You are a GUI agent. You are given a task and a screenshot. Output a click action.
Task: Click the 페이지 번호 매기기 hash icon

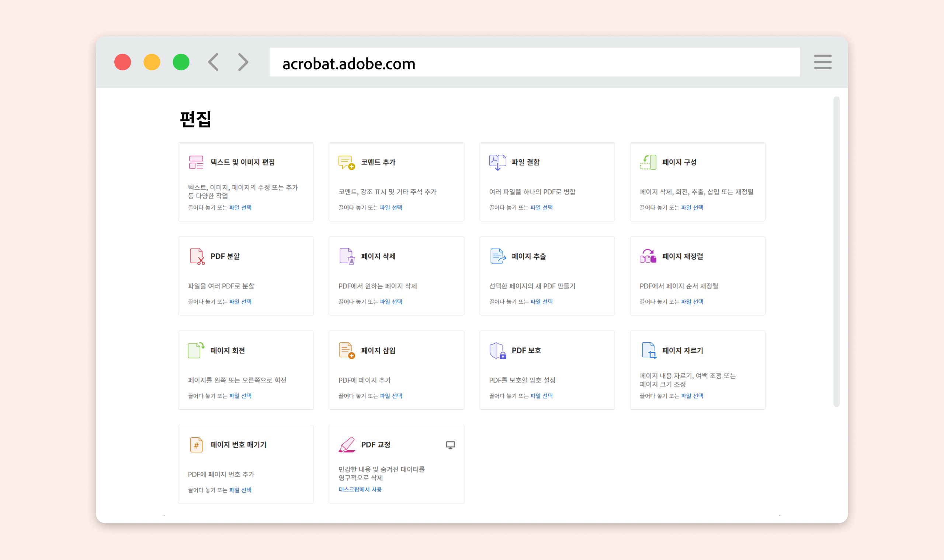[196, 445]
